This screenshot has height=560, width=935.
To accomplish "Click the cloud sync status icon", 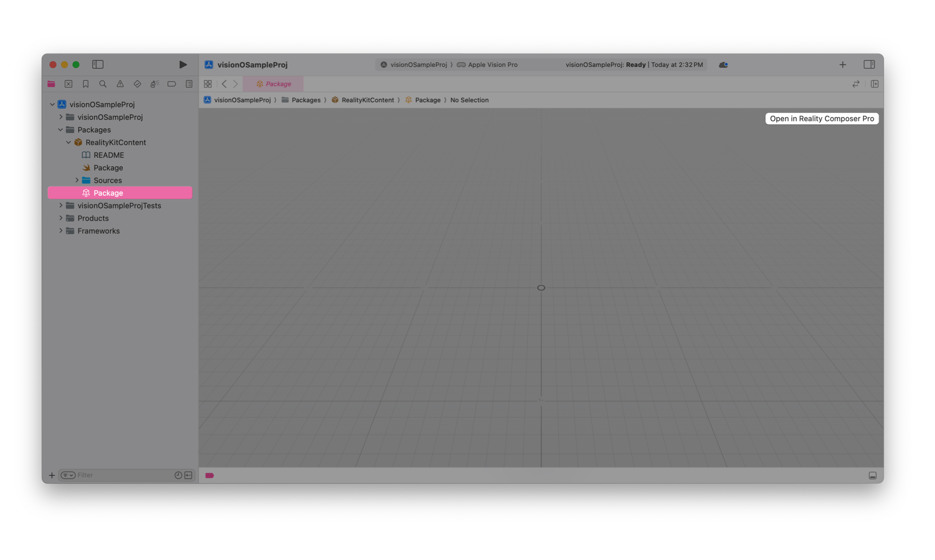I will [723, 65].
